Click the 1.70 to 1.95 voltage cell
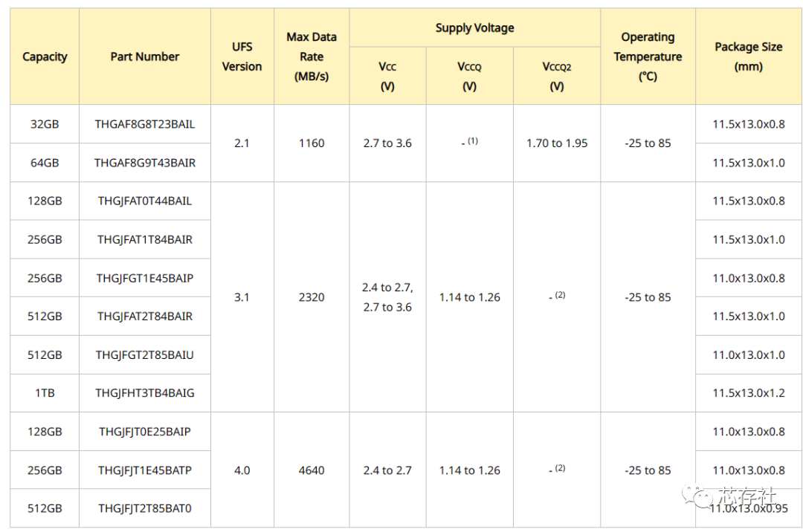 click(557, 143)
